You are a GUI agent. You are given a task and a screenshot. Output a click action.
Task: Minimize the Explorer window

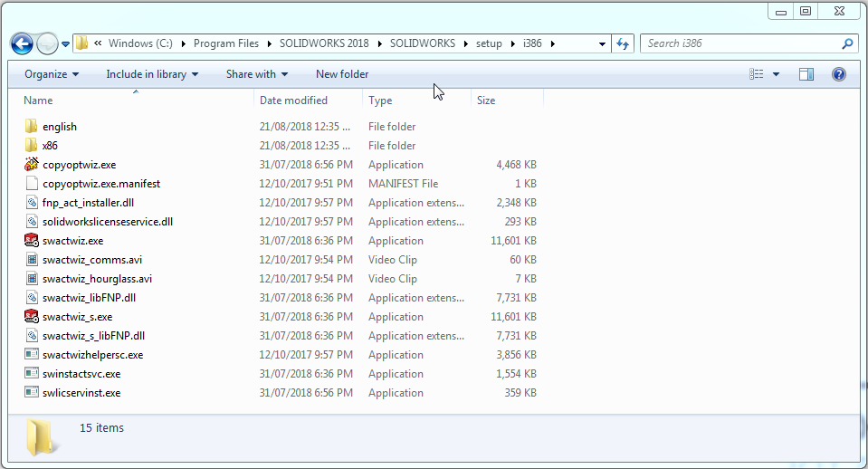pos(781,12)
